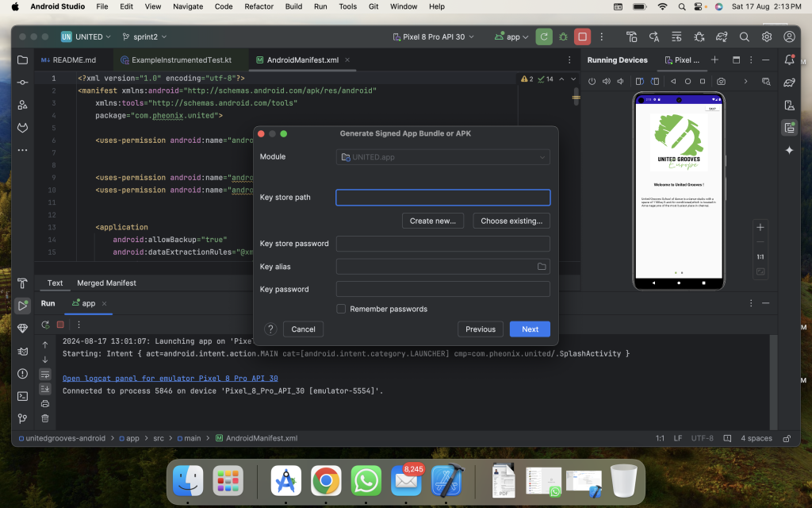Browse key alias with folder icon
The width and height of the screenshot is (812, 508).
542,267
